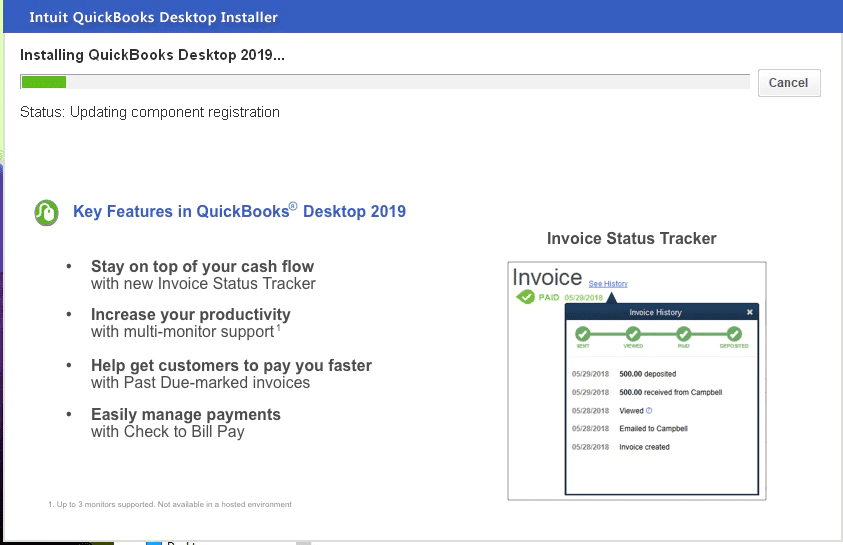This screenshot has height=545, width=843.
Task: Click the Invoice Status Tracker preview image
Action: click(637, 381)
